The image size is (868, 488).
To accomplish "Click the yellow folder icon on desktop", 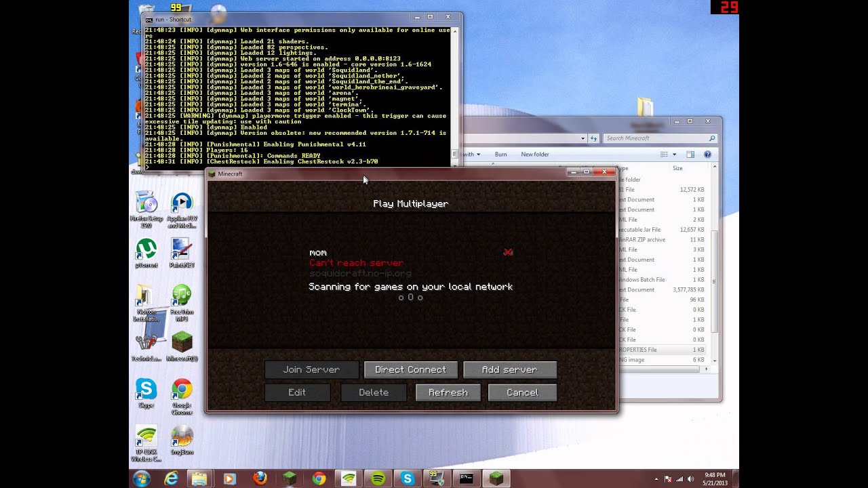I will point(646,106).
